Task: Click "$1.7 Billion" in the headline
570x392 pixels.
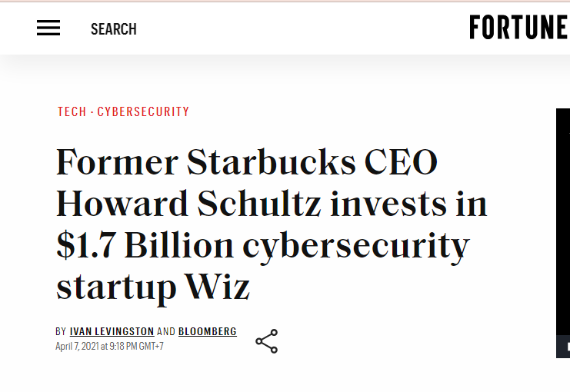Action: 145,246
